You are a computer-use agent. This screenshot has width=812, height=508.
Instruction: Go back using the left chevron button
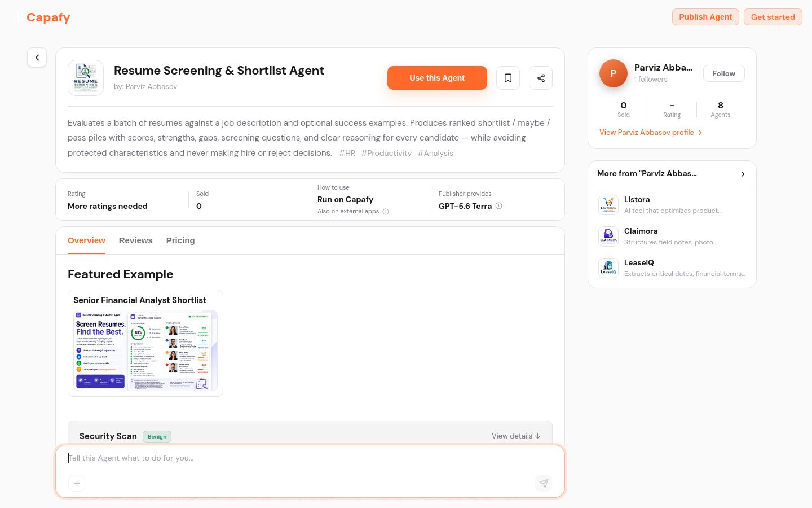pos(37,58)
